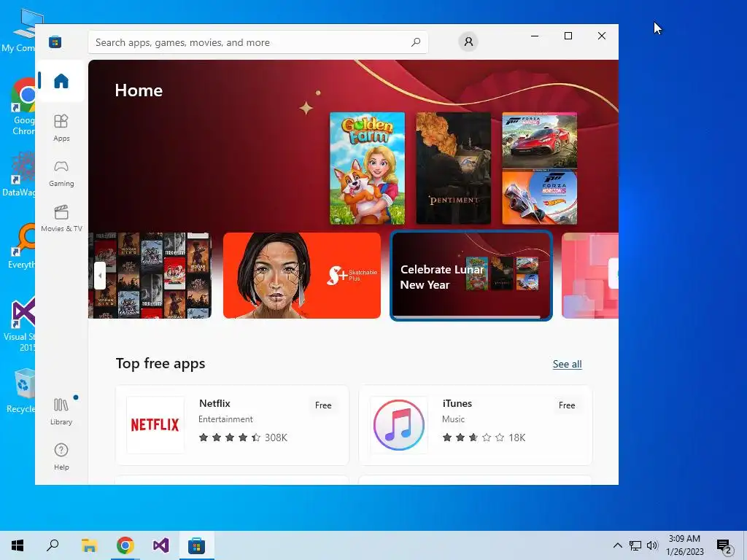Open File Explorer from taskbar

click(x=89, y=545)
